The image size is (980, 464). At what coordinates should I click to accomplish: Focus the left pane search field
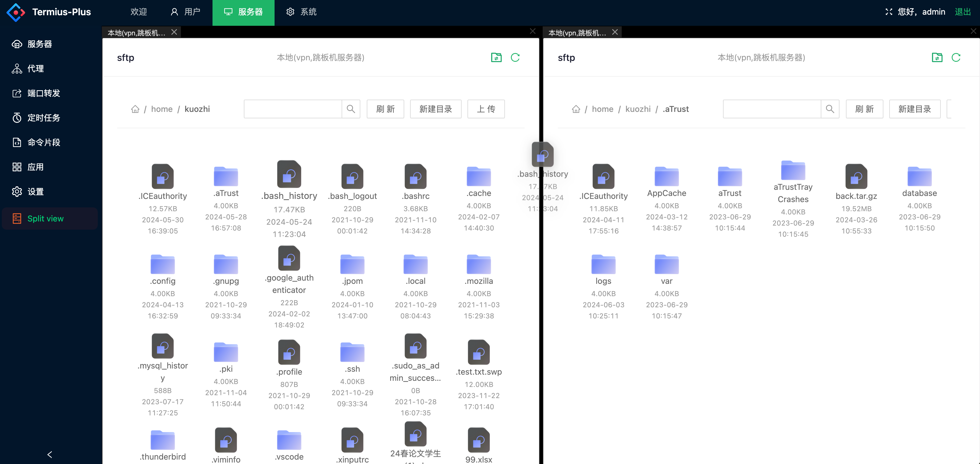point(293,109)
